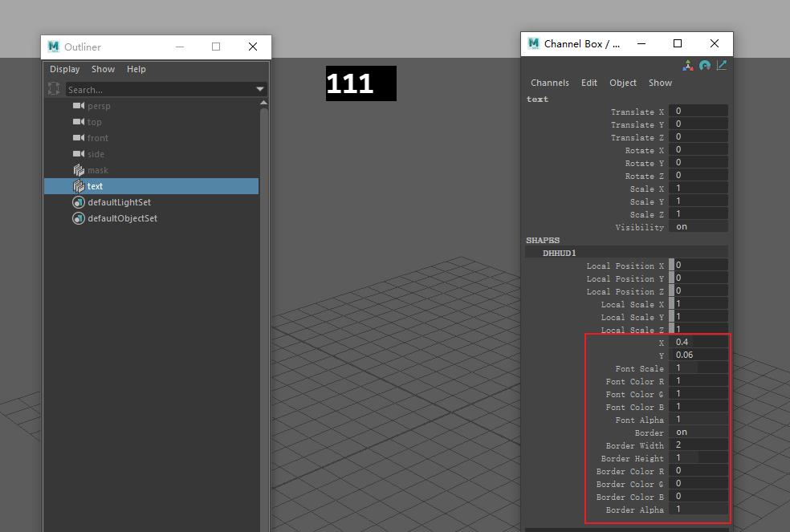Click the Rotate Z value field

tap(698, 175)
